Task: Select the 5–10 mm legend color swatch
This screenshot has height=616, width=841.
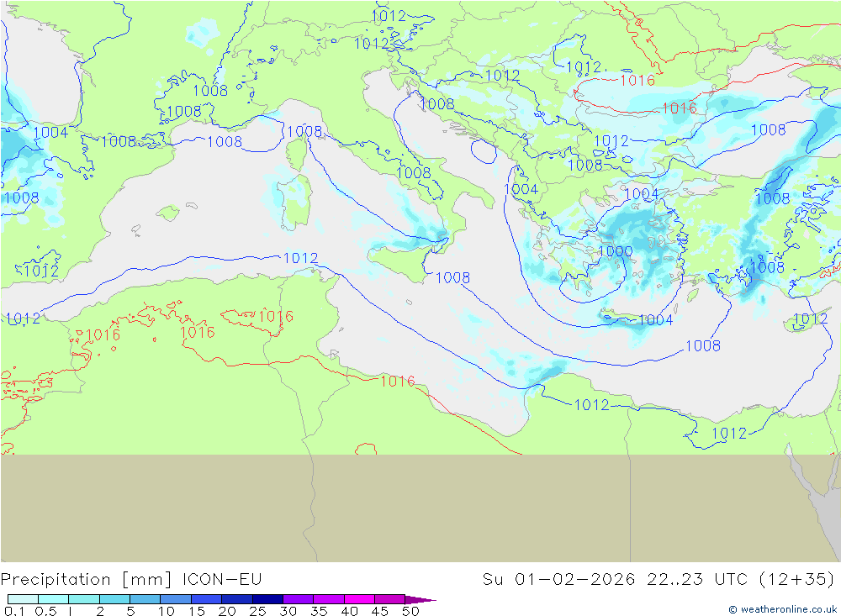Action: pos(145,599)
